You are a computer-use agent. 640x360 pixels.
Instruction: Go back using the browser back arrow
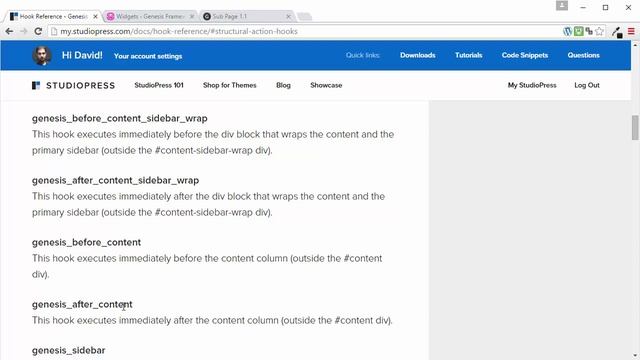pos(9,31)
